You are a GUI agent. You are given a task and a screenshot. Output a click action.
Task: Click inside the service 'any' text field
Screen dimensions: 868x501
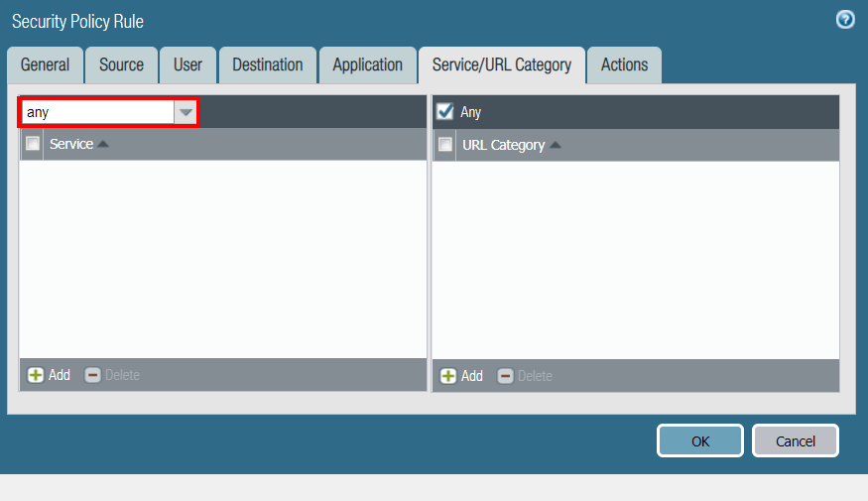(x=97, y=112)
